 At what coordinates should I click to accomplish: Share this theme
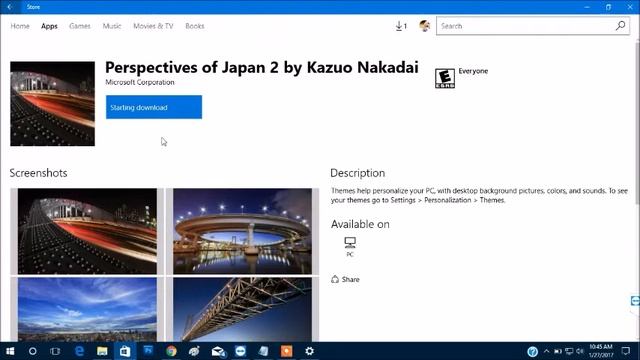pyautogui.click(x=345, y=280)
